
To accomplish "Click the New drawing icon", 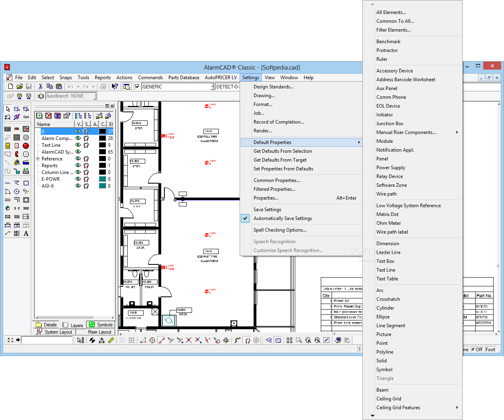I will click(10, 86).
